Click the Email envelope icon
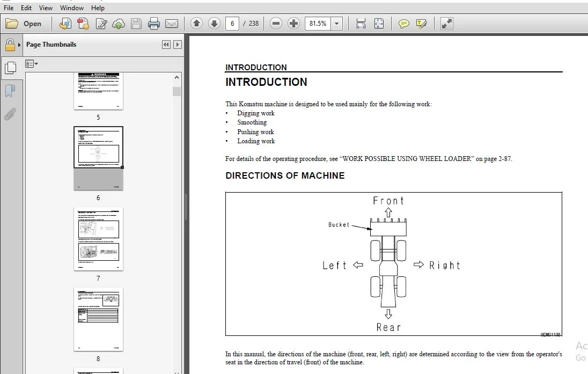This screenshot has height=374, width=588. [172, 24]
